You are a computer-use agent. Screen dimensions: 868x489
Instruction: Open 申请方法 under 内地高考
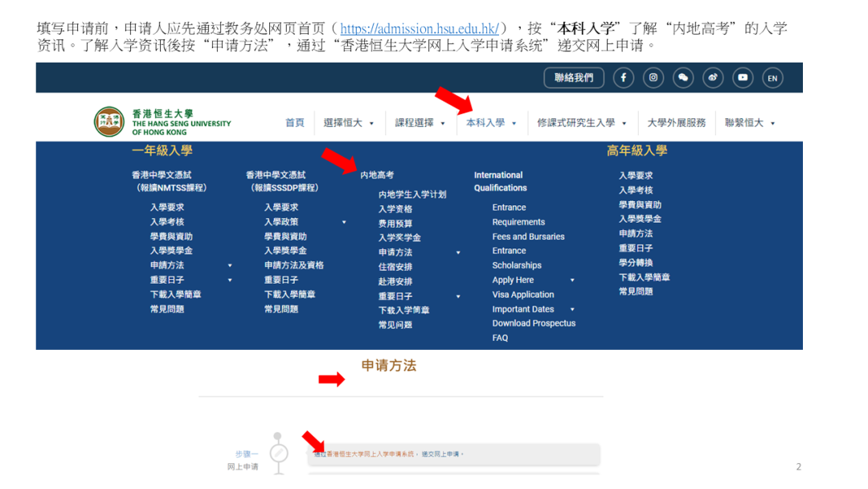(x=395, y=252)
